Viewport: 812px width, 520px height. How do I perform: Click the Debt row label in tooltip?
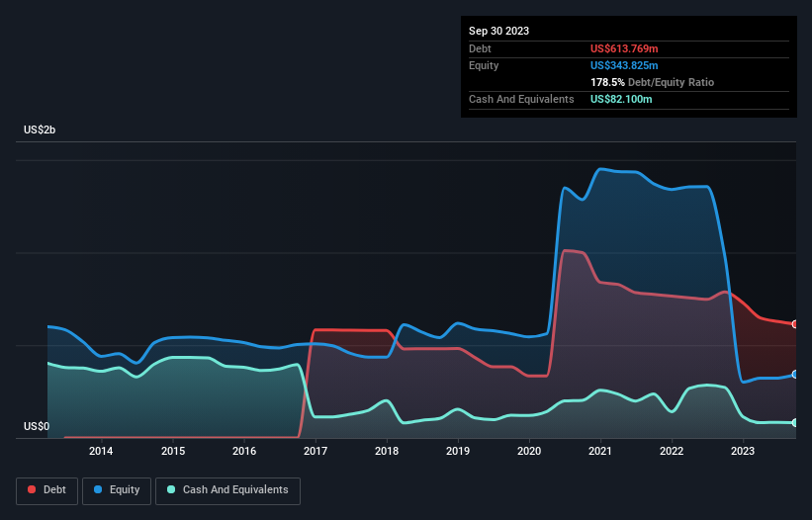pyautogui.click(x=480, y=48)
